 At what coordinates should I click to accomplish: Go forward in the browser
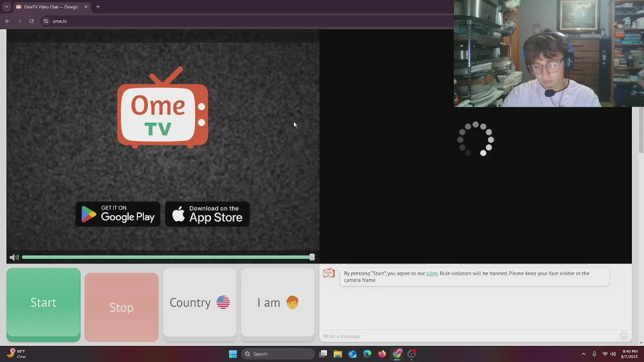19,21
